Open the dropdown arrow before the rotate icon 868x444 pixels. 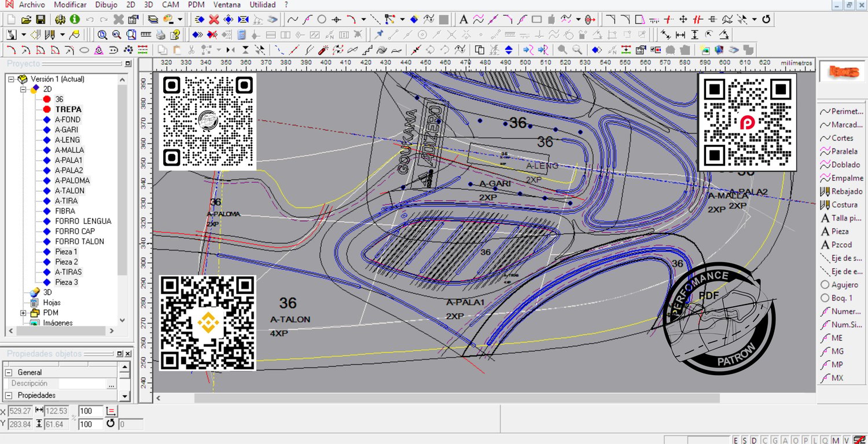click(x=755, y=20)
